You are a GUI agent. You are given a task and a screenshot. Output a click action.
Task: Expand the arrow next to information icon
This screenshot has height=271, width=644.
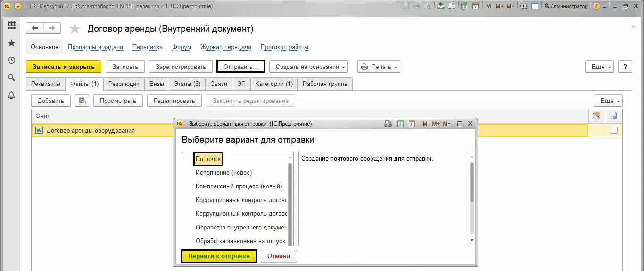(x=604, y=7)
